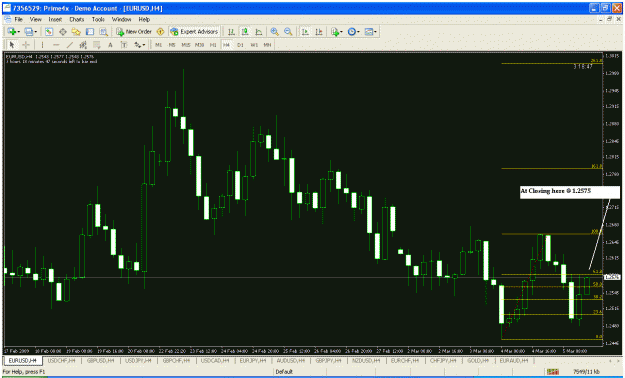
Task: Set timeframe to M30
Action: click(x=199, y=45)
